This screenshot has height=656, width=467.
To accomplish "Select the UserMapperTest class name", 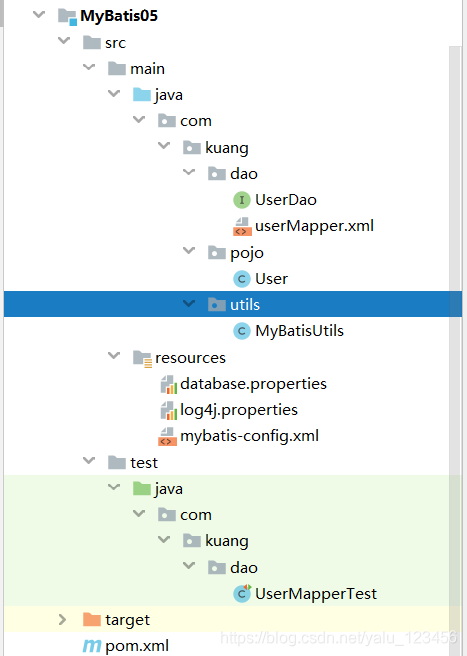I will point(316,594).
